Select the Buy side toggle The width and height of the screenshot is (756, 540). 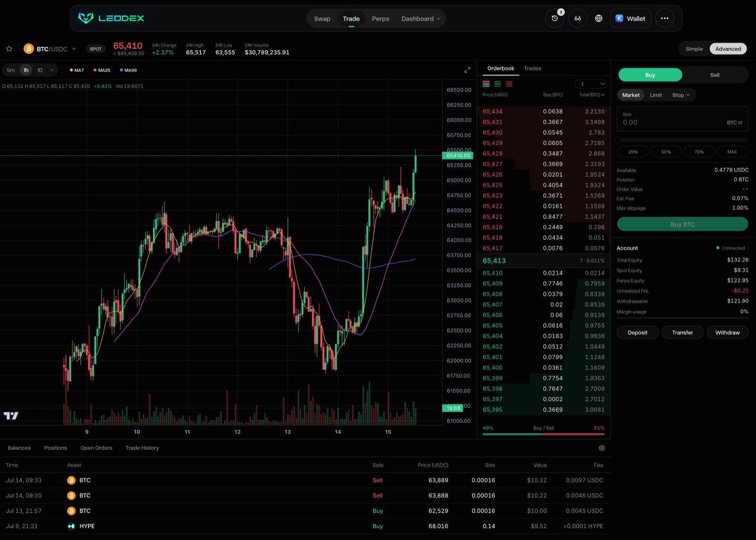pos(650,75)
